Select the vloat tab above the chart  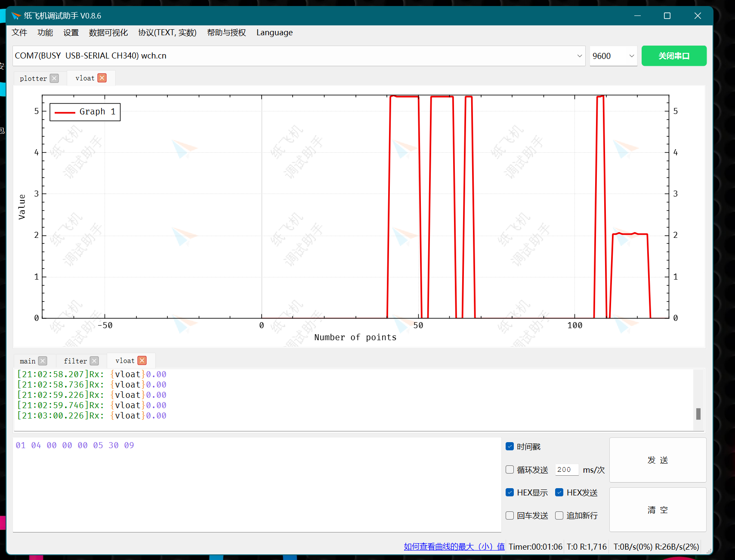(x=85, y=78)
